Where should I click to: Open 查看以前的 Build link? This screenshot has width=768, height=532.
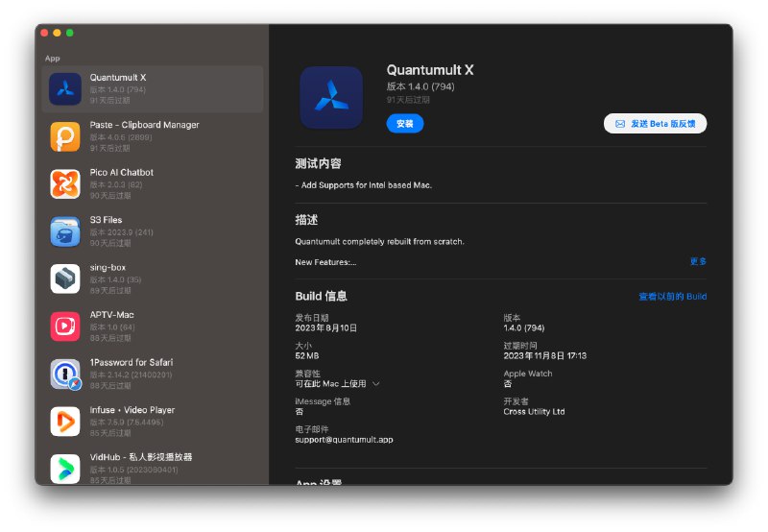pyautogui.click(x=673, y=297)
